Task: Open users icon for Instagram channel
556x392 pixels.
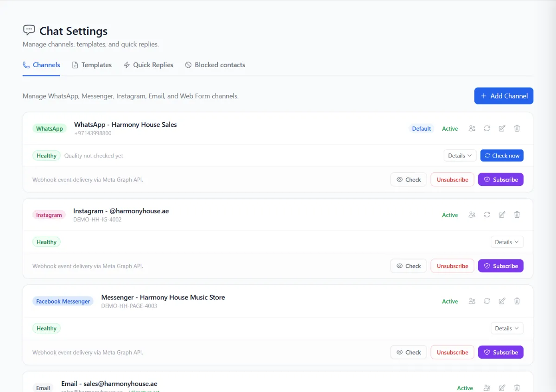Action: pyautogui.click(x=472, y=215)
